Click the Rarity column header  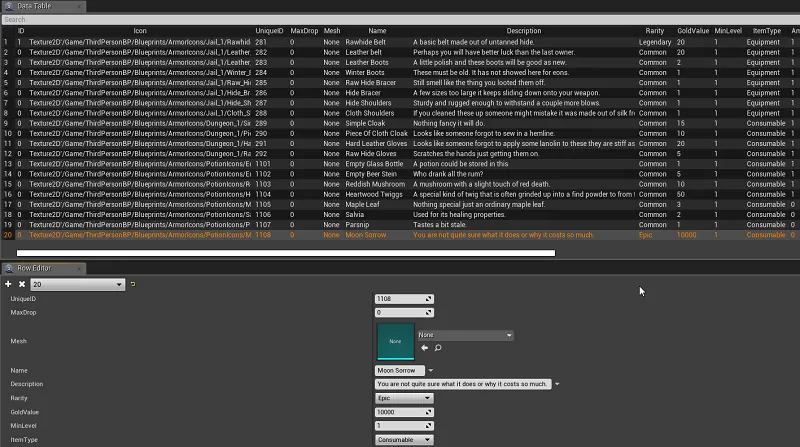(655, 31)
